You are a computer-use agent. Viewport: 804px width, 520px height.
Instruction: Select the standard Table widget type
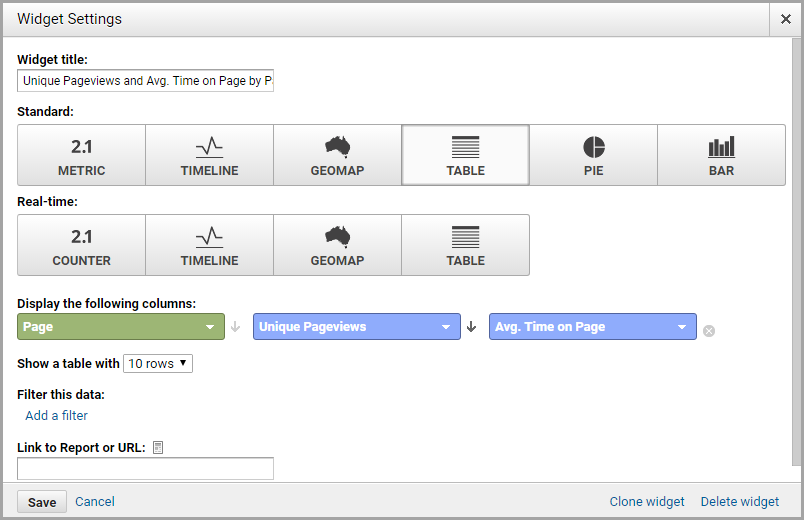point(466,155)
